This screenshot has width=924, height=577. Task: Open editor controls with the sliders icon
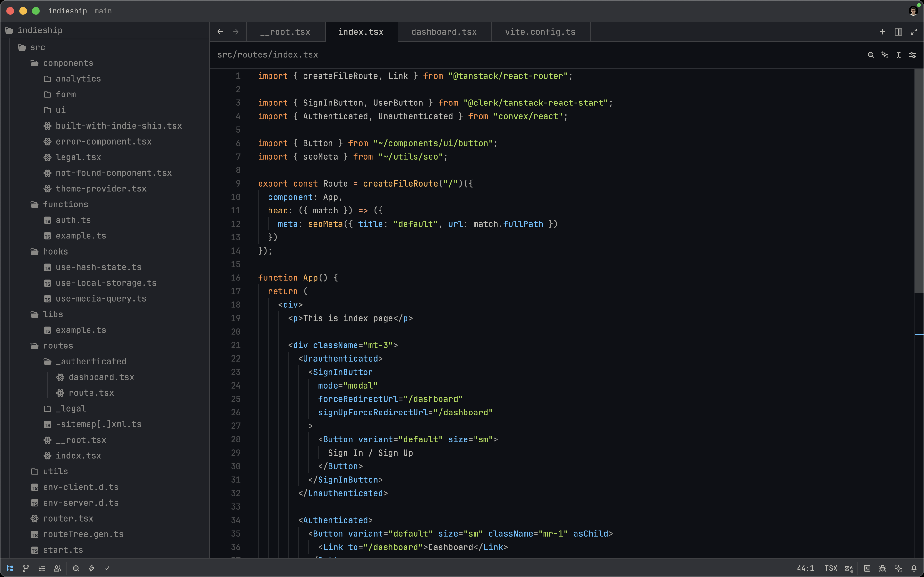coord(912,54)
